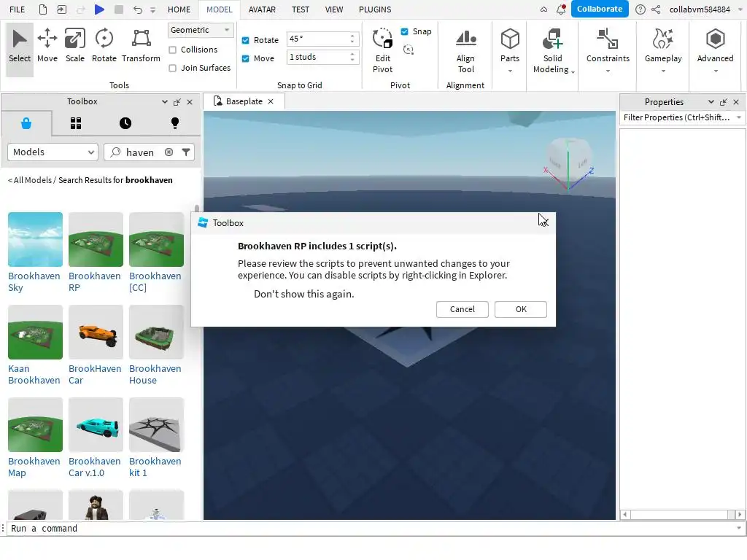Viewport: 747px width, 560px height.
Task: Click the search filter funnel icon
Action: click(186, 152)
